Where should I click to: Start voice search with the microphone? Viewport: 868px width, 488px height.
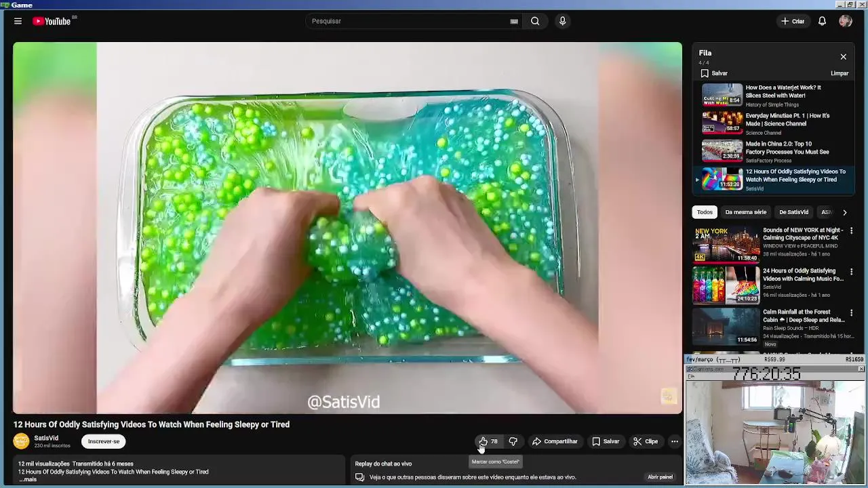click(562, 21)
